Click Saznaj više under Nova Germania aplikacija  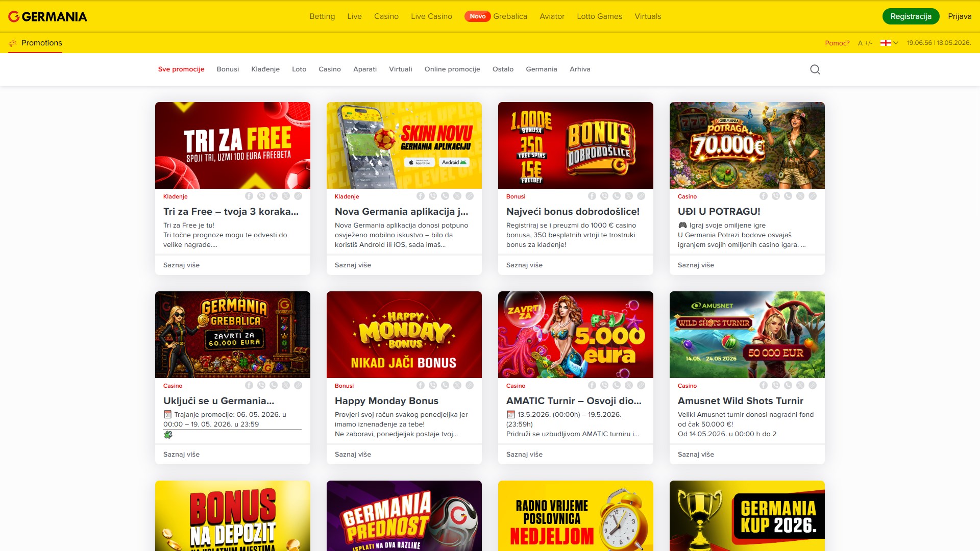[x=353, y=265]
